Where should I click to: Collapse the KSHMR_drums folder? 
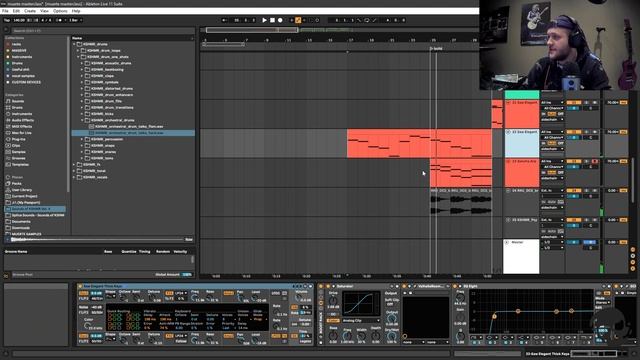pos(74,44)
